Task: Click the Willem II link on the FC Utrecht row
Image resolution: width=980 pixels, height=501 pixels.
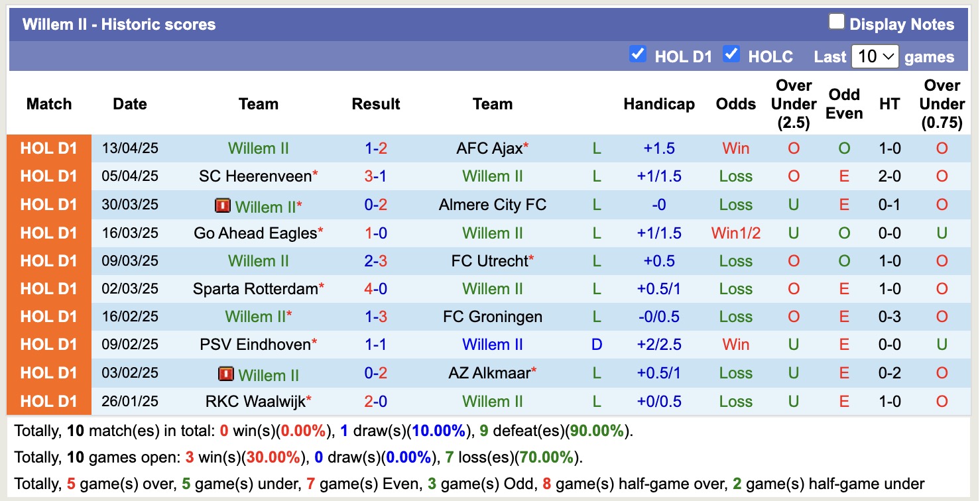Action: pyautogui.click(x=259, y=260)
